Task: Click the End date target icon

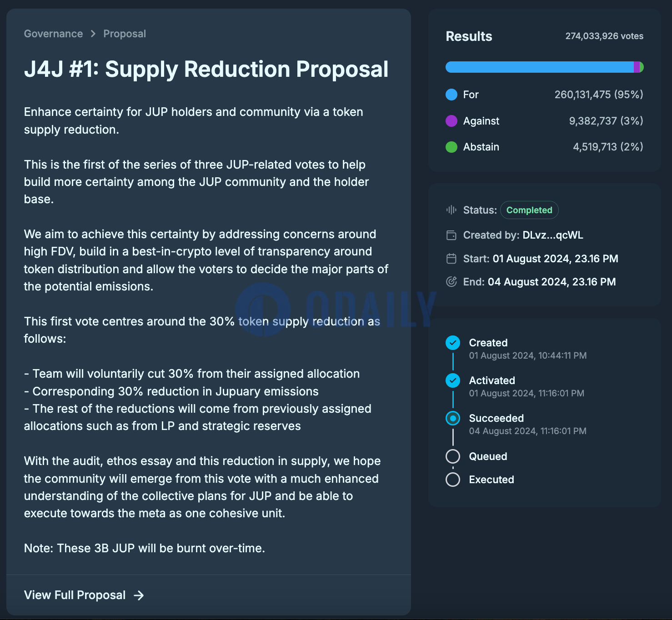Action: pos(451,282)
